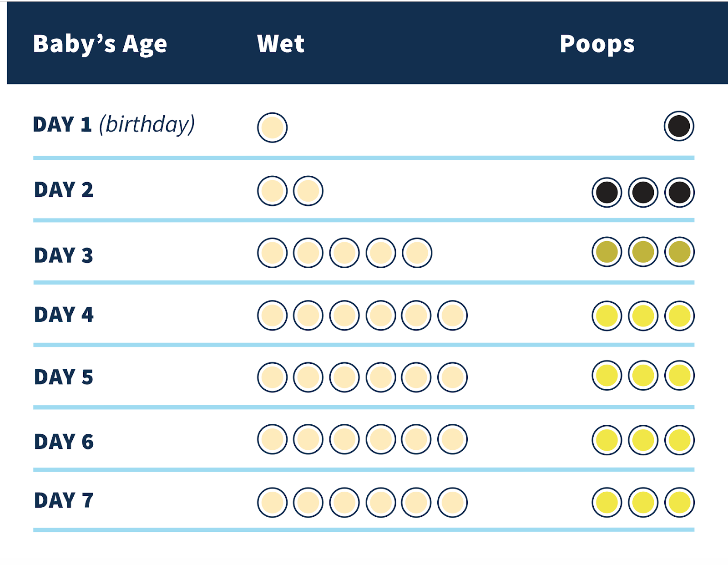The width and height of the screenshot is (728, 565).
Task: Click the first olive poop circle in Day 3
Action: [607, 252]
